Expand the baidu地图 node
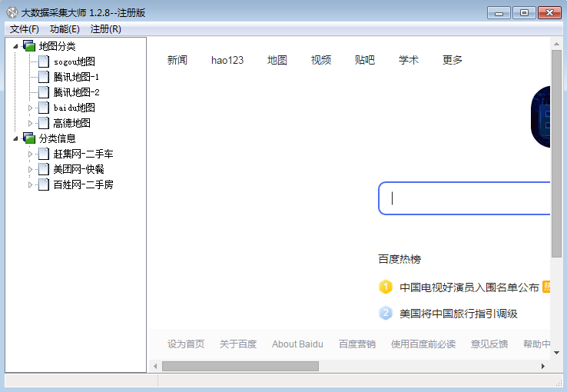 point(31,108)
